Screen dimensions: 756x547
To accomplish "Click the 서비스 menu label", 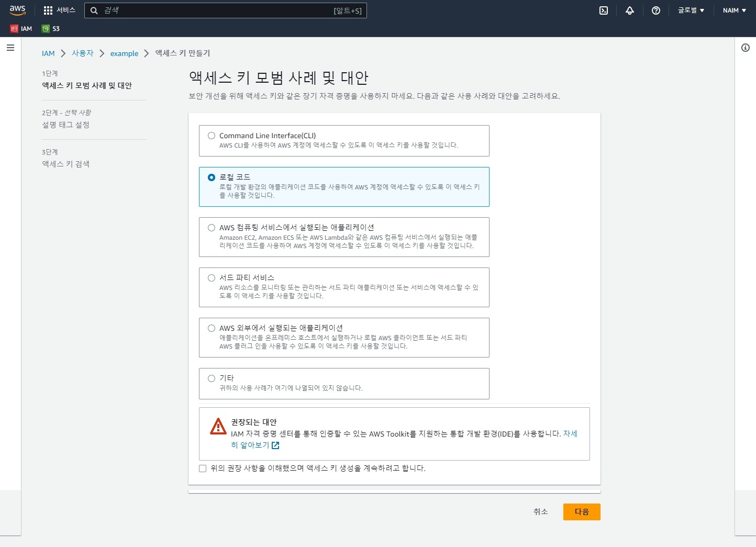I will click(66, 10).
